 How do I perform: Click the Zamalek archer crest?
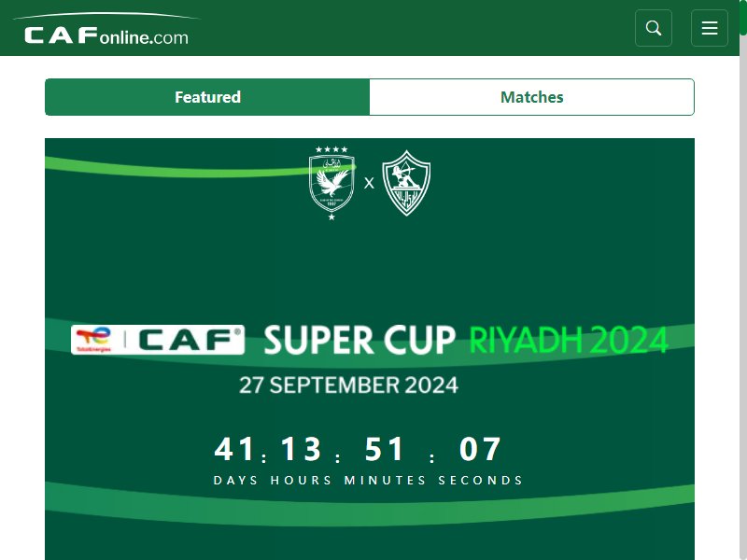tap(406, 183)
